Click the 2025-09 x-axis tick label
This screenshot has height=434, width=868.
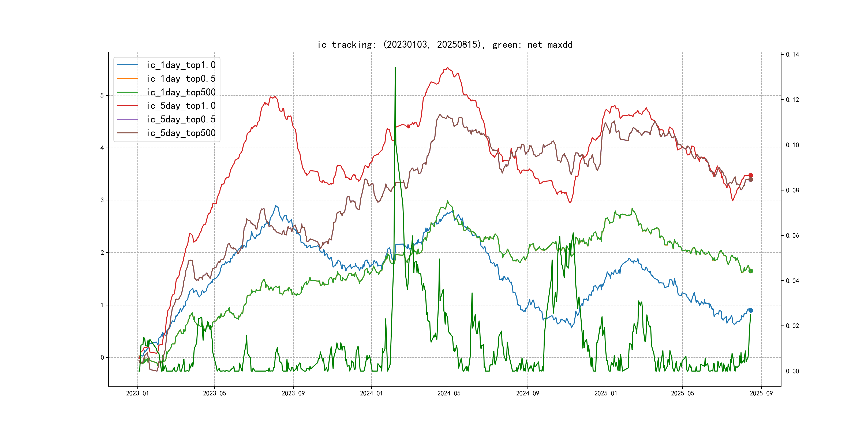tap(761, 393)
